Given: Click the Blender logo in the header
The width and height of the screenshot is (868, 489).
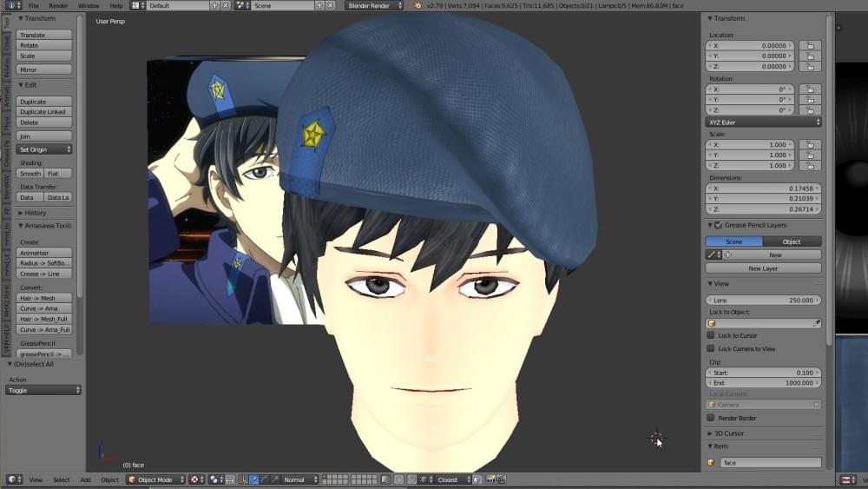Looking at the screenshot, I should [x=418, y=5].
